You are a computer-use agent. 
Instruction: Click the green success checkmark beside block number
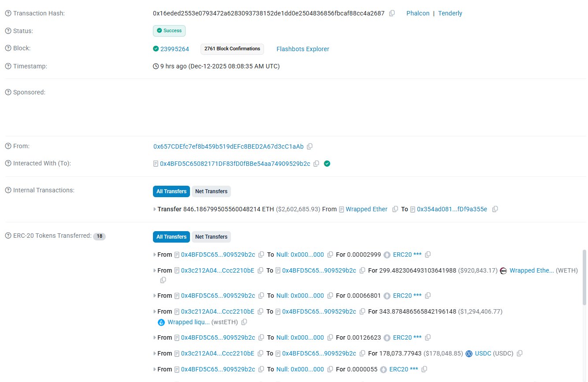[x=155, y=49]
